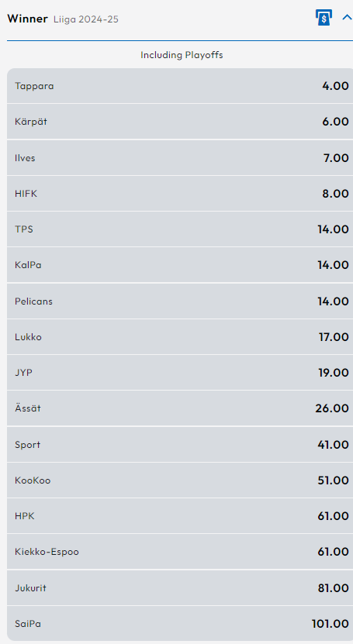Choose Kiekko-Espoo at 61.00
This screenshot has height=644, width=353.
click(x=180, y=552)
